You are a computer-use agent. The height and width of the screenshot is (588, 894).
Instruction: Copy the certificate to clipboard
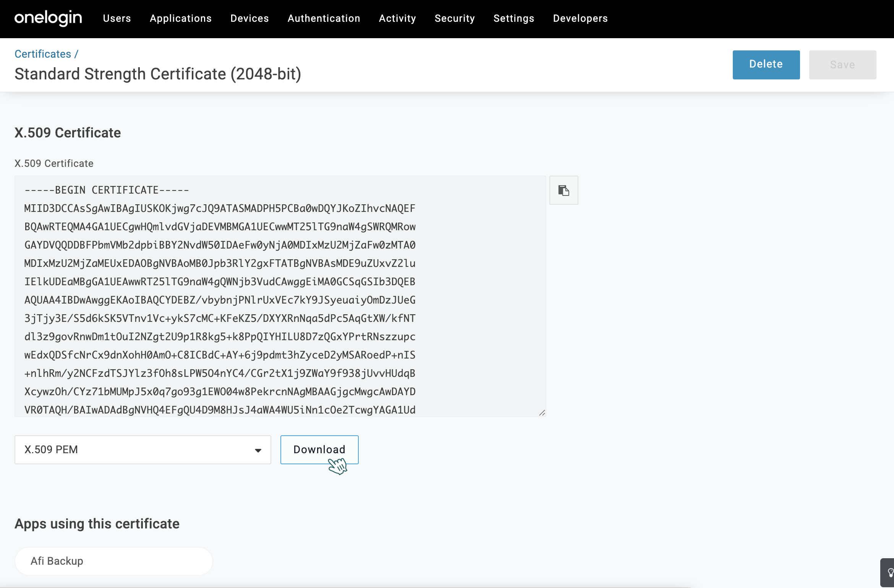click(564, 190)
